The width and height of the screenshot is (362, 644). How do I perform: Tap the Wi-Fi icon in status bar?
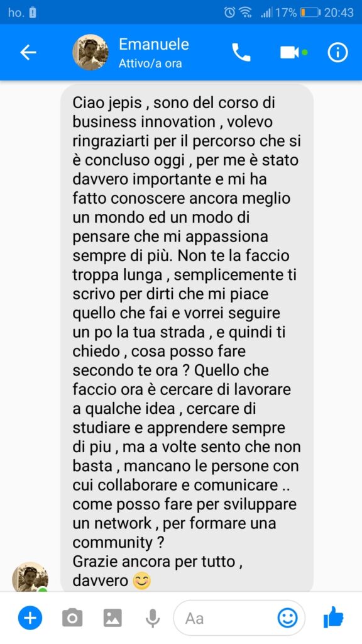click(x=246, y=13)
